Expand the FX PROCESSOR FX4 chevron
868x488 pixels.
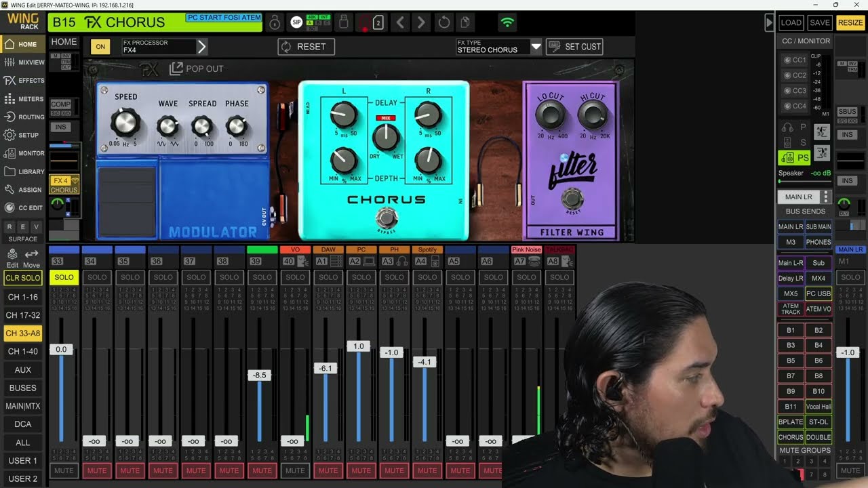tap(201, 47)
